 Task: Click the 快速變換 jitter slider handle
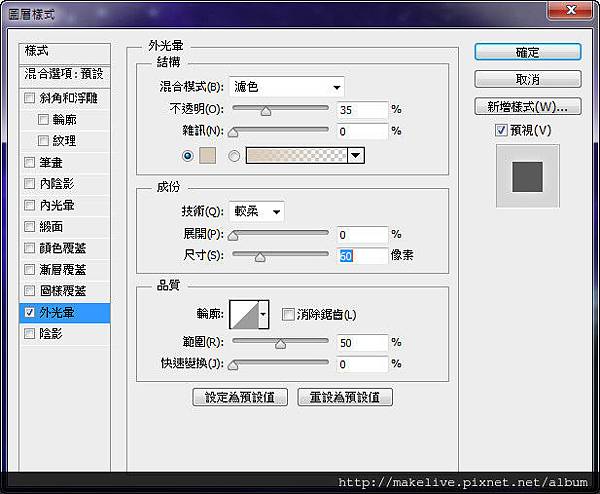(233, 365)
